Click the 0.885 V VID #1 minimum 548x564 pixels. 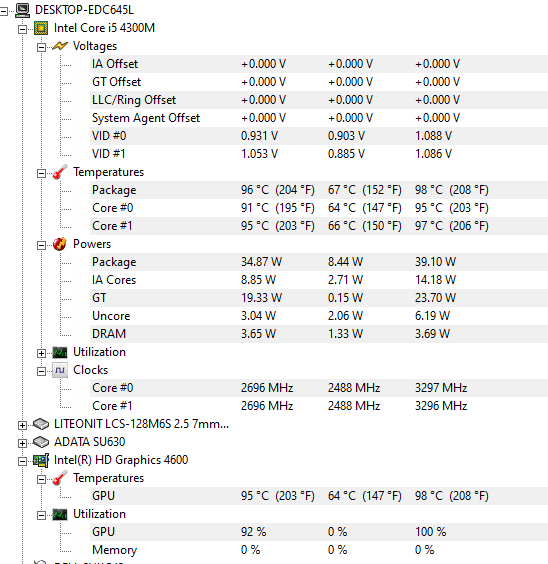(x=346, y=154)
